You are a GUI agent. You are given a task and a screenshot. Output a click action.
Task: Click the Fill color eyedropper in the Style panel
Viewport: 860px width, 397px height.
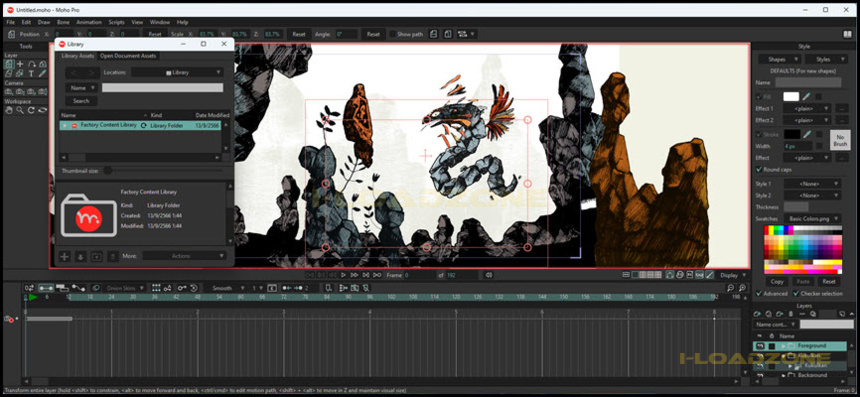tap(807, 97)
